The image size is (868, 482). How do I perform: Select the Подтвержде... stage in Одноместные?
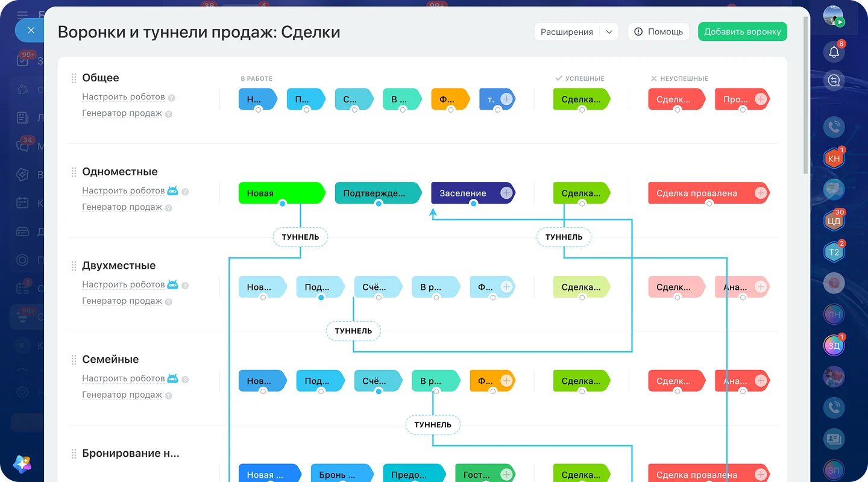coord(379,193)
